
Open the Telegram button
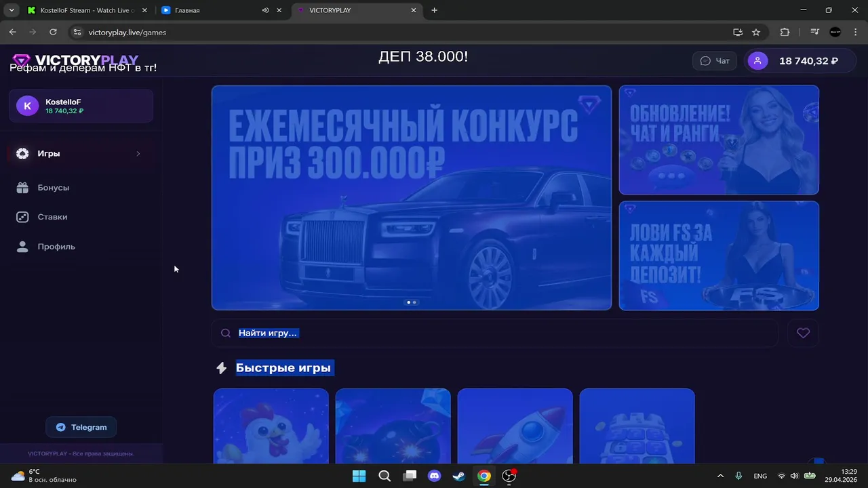[x=81, y=427]
